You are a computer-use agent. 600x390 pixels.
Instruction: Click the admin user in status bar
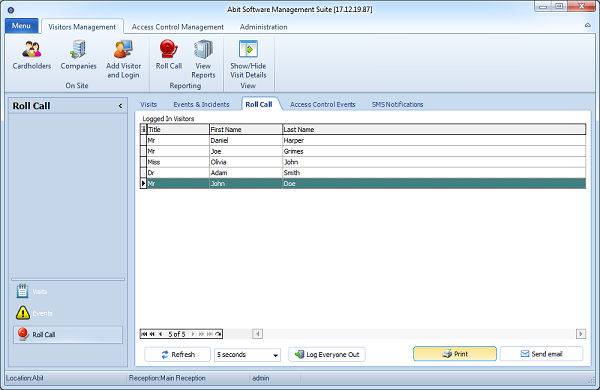[261, 378]
